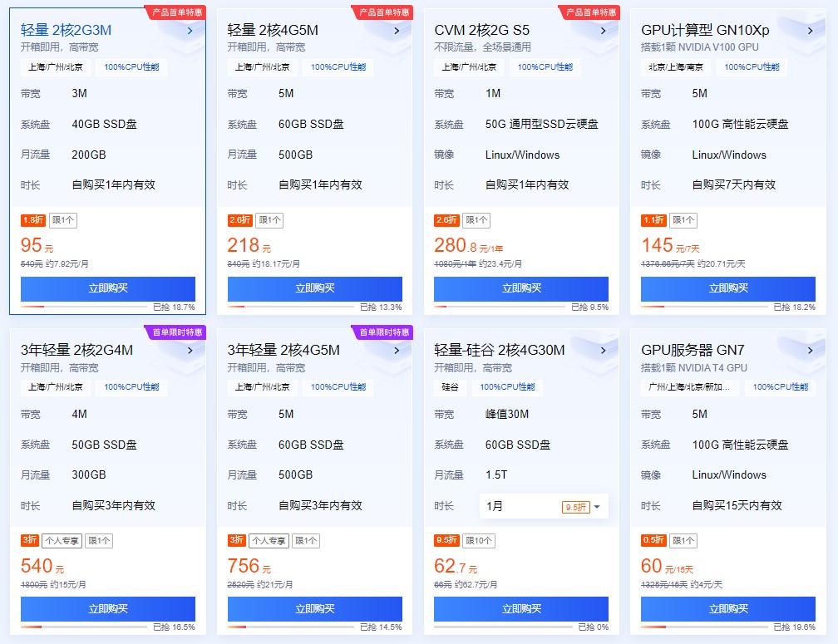Buy 3年轻量 2核2G4M at 540元
This screenshot has width=838, height=644.
(x=108, y=609)
